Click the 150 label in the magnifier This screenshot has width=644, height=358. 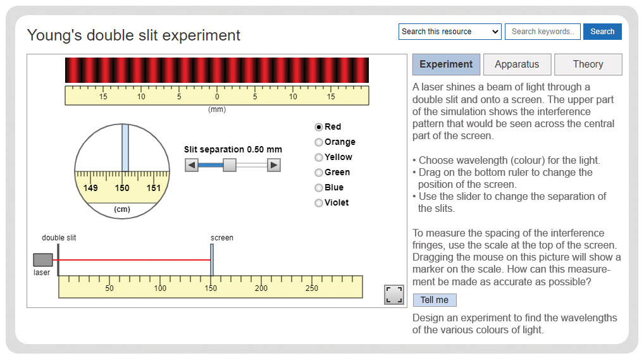point(122,188)
